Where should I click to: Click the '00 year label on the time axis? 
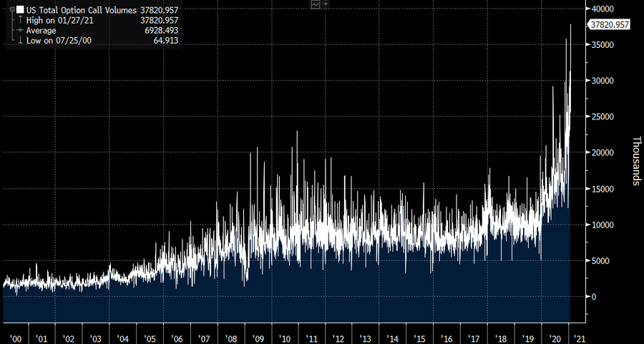point(14,337)
